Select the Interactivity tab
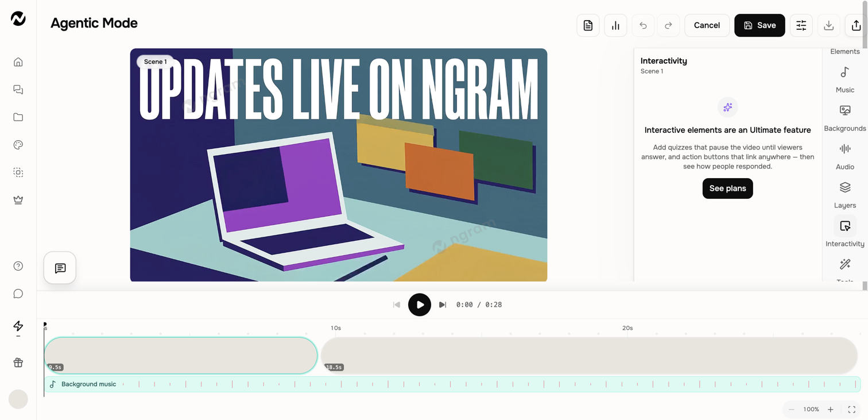The width and height of the screenshot is (868, 420). click(x=845, y=233)
